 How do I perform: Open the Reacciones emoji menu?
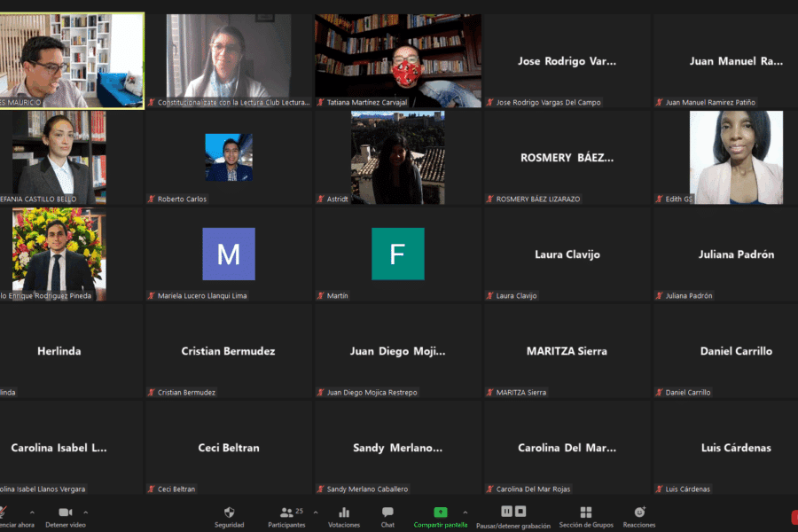(639, 512)
